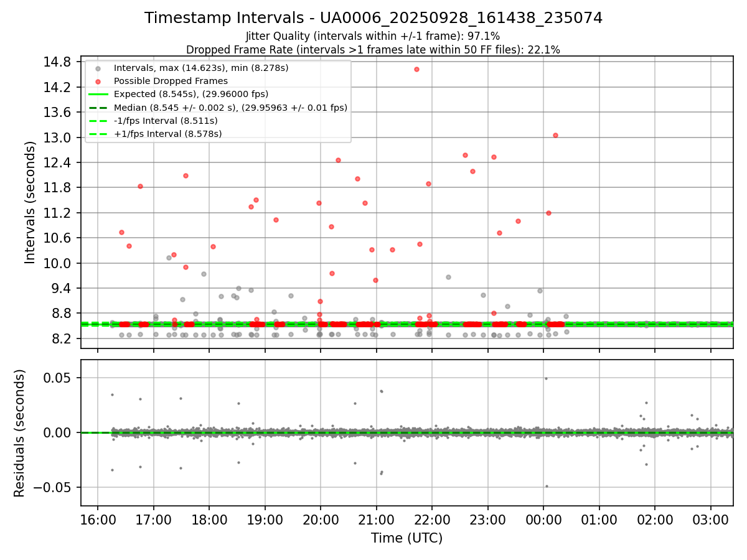
Task: Click the 'Time (UTC)' x-axis label
Action: point(406,538)
